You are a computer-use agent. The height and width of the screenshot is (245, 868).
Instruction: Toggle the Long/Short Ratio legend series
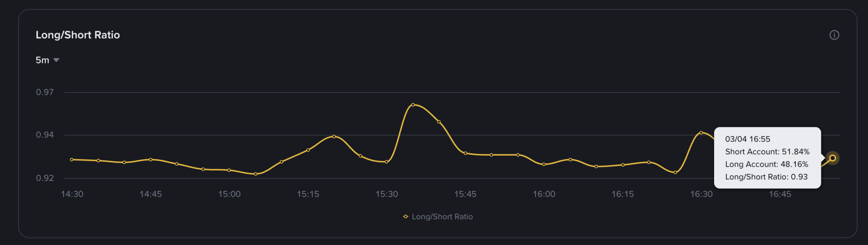[442, 217]
